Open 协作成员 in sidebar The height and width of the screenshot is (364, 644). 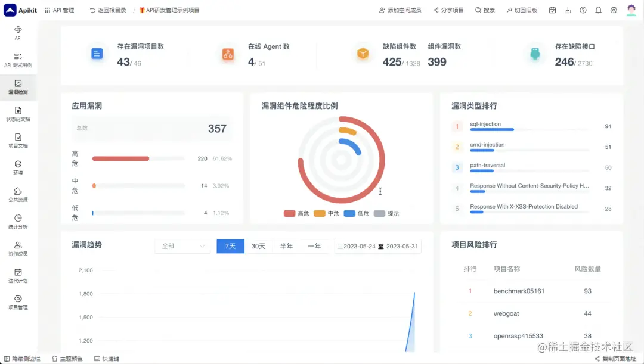point(18,248)
